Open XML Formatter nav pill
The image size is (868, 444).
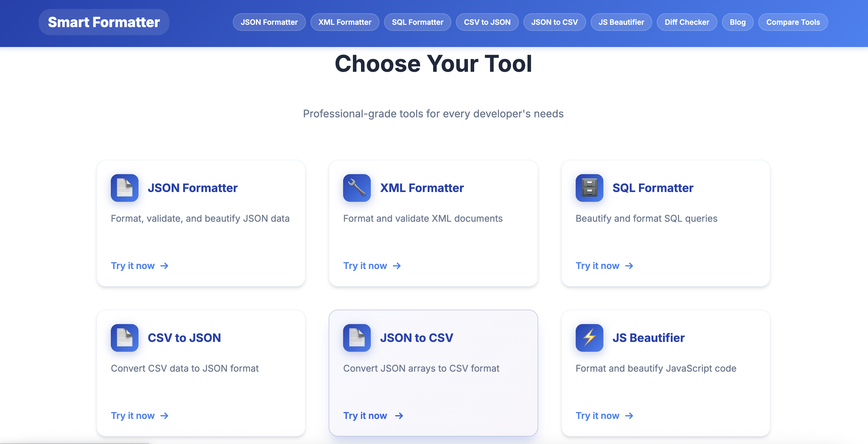coord(344,22)
